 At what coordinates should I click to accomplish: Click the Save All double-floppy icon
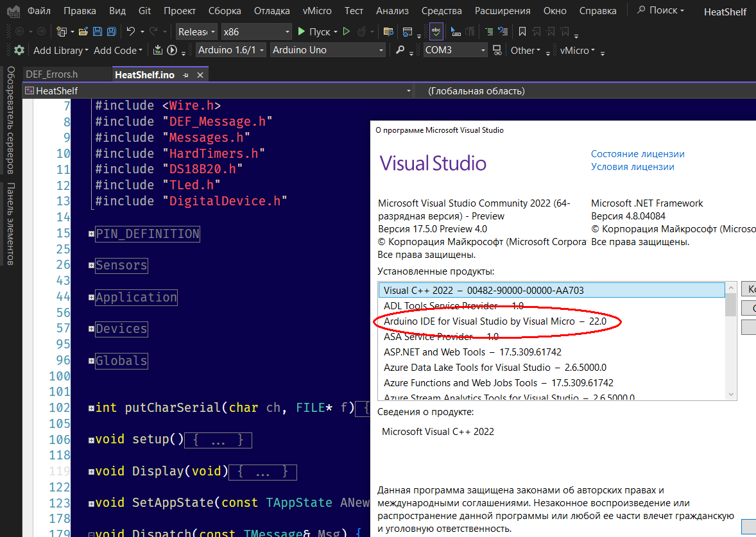(112, 32)
